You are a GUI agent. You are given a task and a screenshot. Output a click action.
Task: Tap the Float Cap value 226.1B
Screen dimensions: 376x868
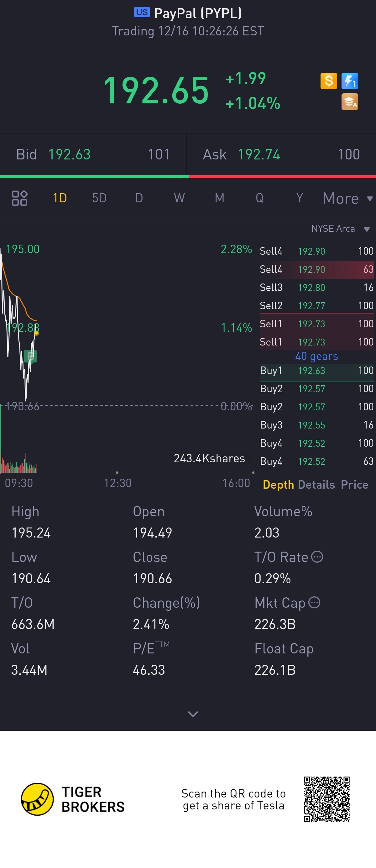coord(275,670)
